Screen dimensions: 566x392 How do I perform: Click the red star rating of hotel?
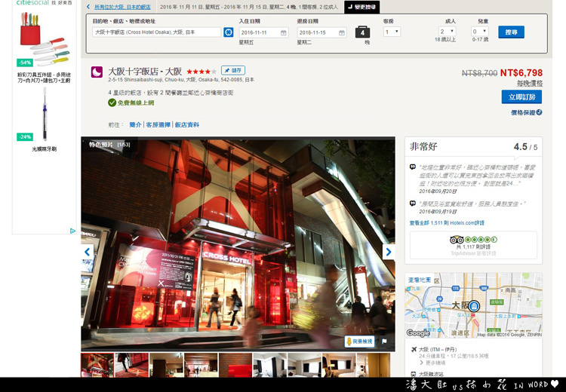point(201,72)
